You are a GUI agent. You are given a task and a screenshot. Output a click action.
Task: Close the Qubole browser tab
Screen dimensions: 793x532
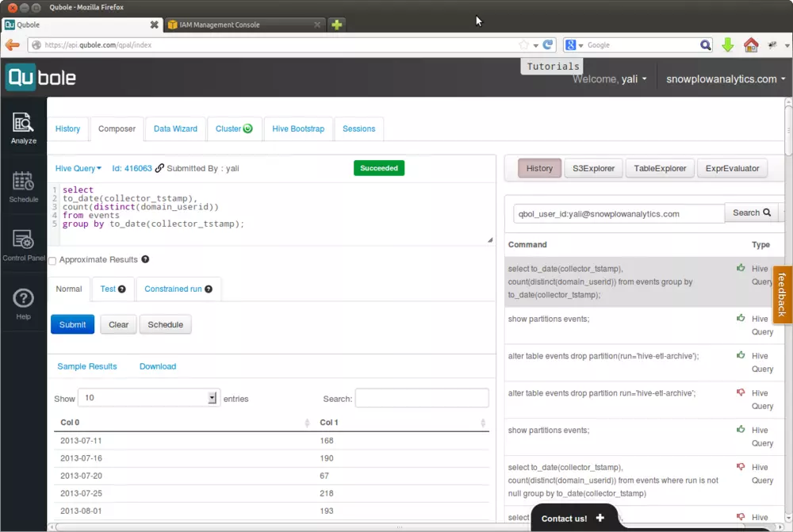tap(155, 25)
